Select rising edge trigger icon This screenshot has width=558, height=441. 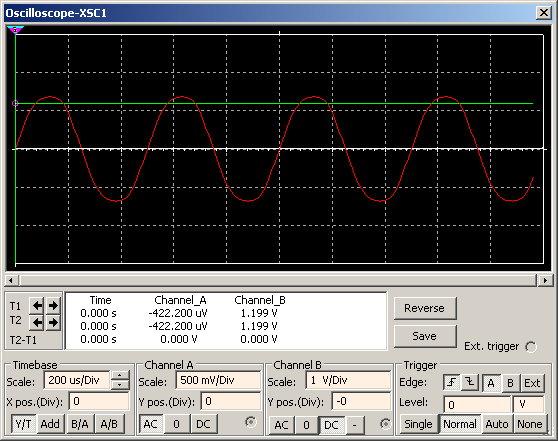(452, 383)
